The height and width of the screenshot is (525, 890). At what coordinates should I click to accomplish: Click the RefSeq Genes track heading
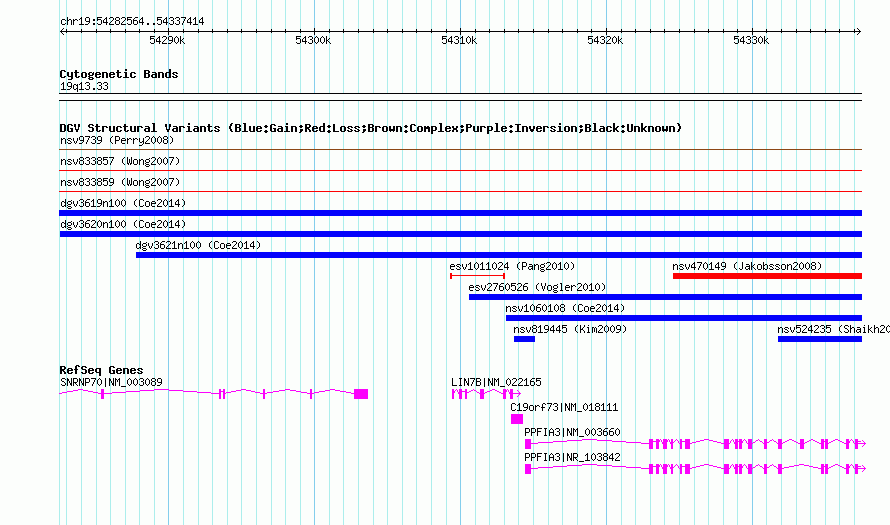click(101, 369)
